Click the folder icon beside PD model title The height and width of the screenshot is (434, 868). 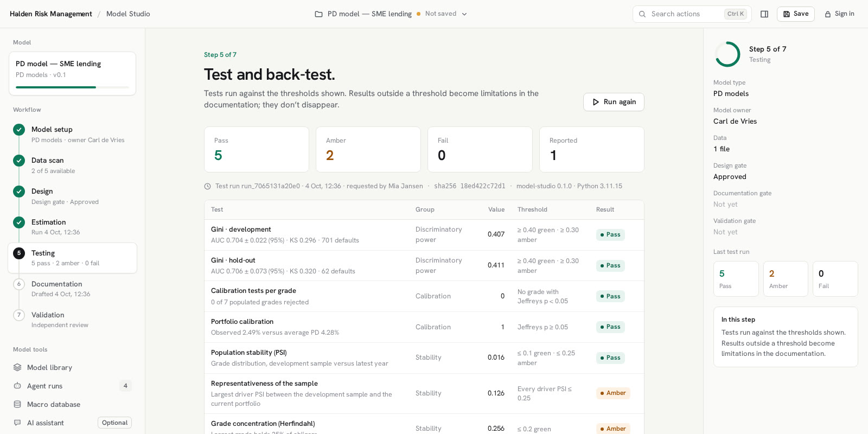coord(319,14)
